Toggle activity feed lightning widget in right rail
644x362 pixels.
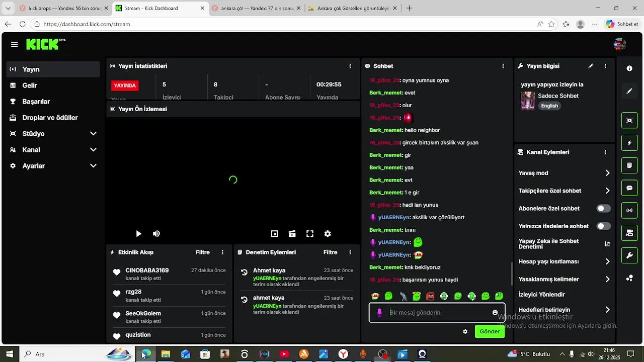(629, 143)
